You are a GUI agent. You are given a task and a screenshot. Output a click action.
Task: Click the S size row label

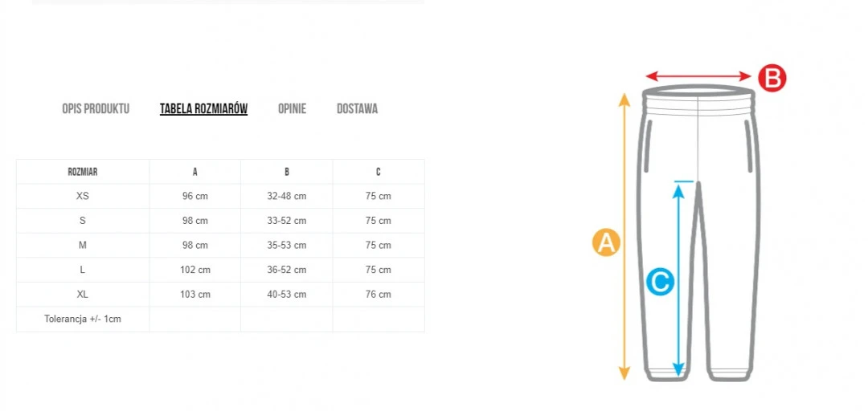tap(83, 221)
